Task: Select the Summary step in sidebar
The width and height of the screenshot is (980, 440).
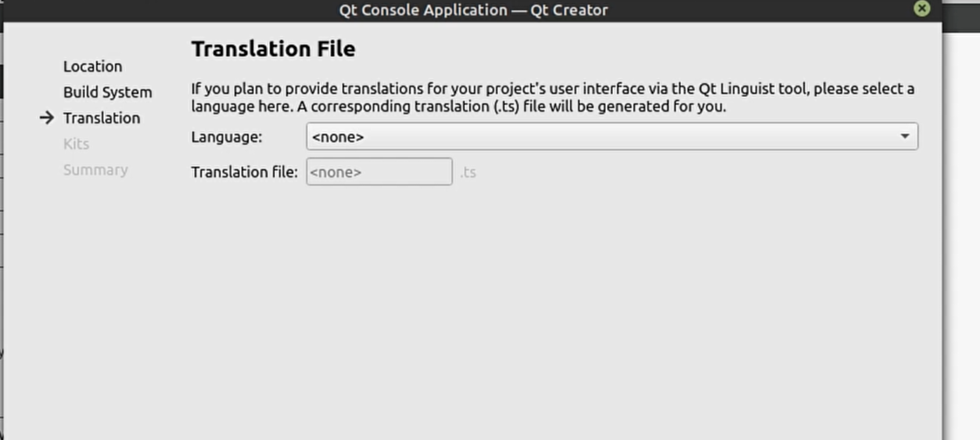Action: pyautogui.click(x=95, y=170)
